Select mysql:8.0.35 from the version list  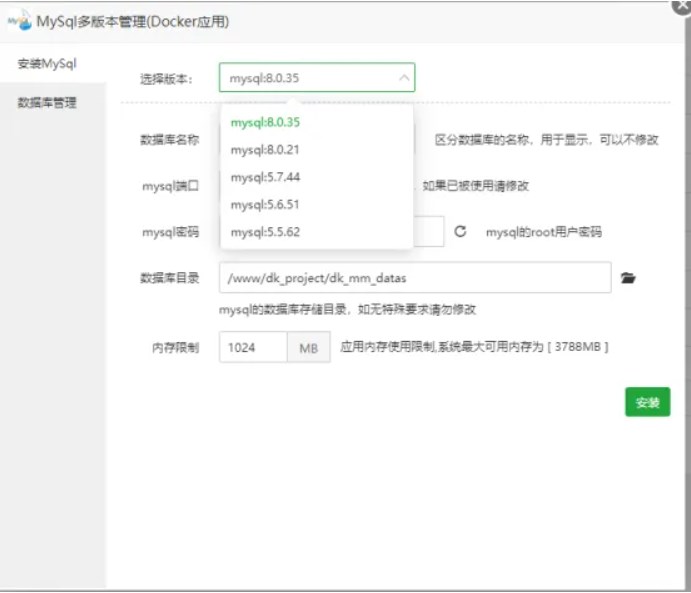coord(266,123)
